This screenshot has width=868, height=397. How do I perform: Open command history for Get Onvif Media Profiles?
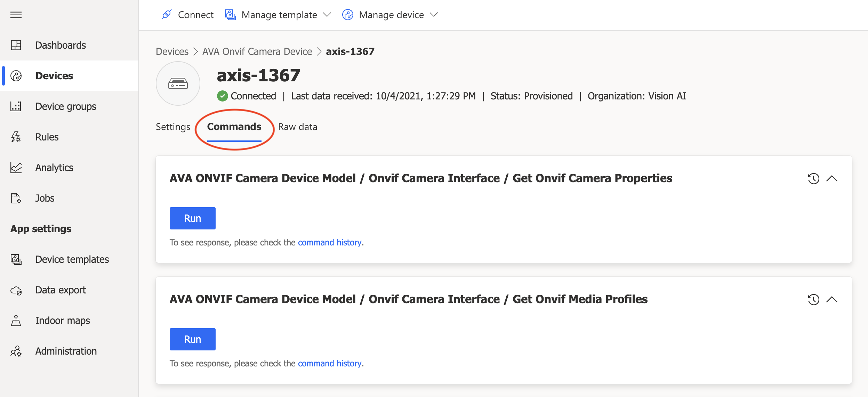tap(814, 300)
